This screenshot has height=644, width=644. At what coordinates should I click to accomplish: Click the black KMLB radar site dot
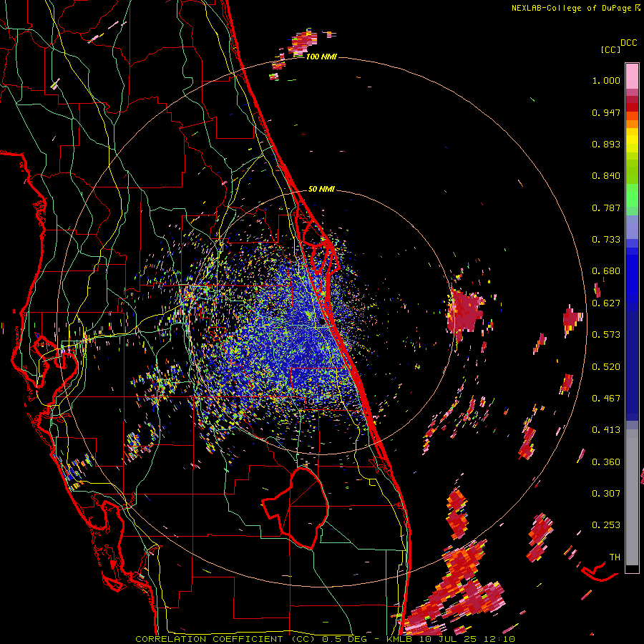(322, 323)
